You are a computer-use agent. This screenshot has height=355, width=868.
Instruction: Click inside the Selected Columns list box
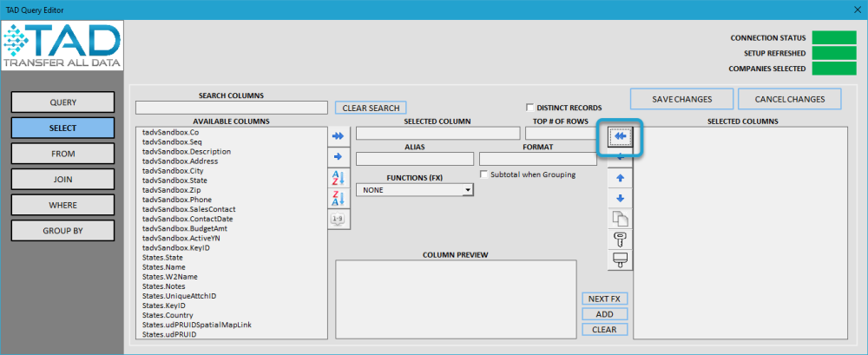click(740, 233)
